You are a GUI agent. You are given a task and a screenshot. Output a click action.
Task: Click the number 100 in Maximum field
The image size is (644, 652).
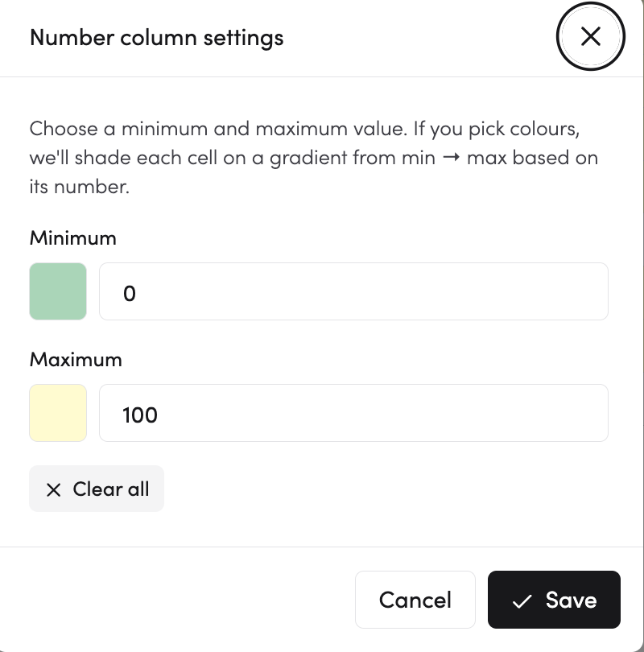coord(140,415)
